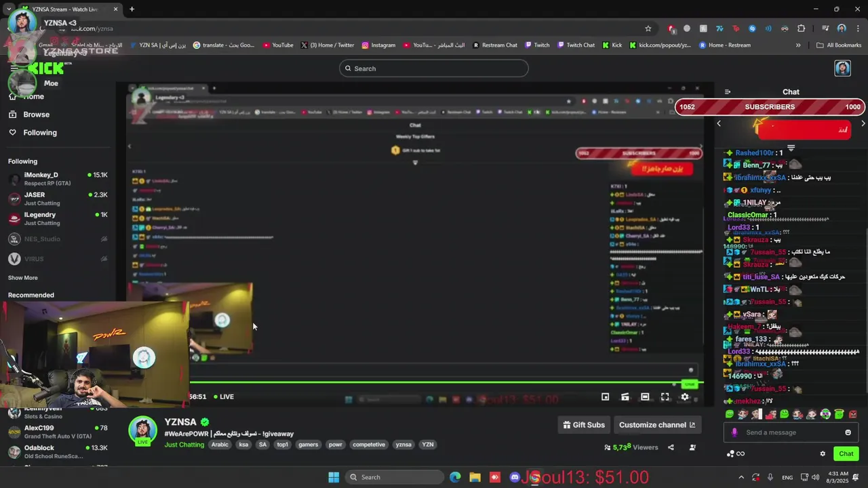Open Discord from taskbar

click(515, 477)
